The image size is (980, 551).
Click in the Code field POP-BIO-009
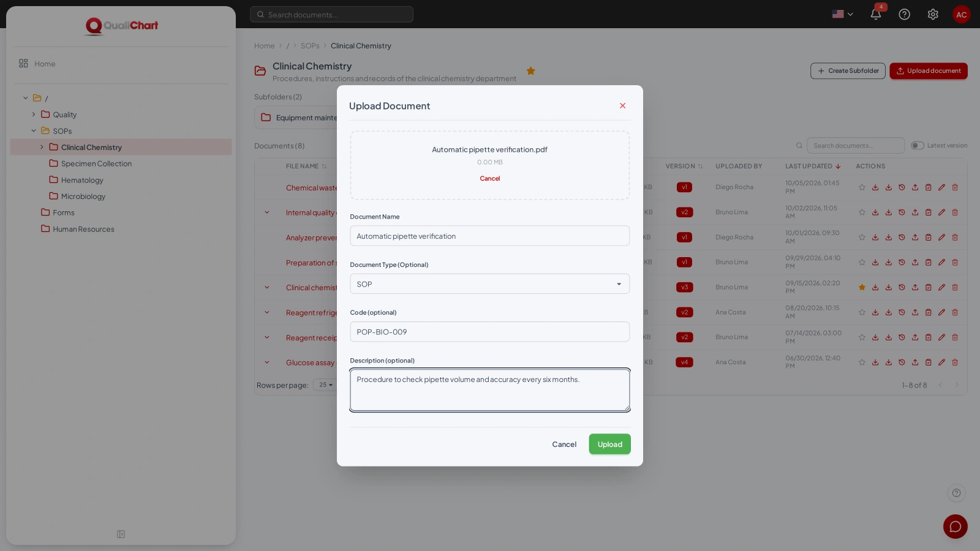pos(489,332)
